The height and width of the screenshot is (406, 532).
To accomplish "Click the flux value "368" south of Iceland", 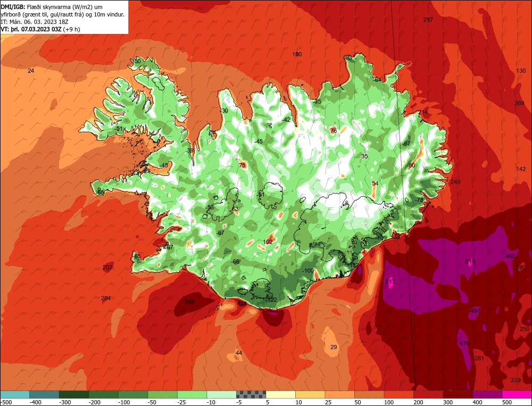I will [x=189, y=302].
